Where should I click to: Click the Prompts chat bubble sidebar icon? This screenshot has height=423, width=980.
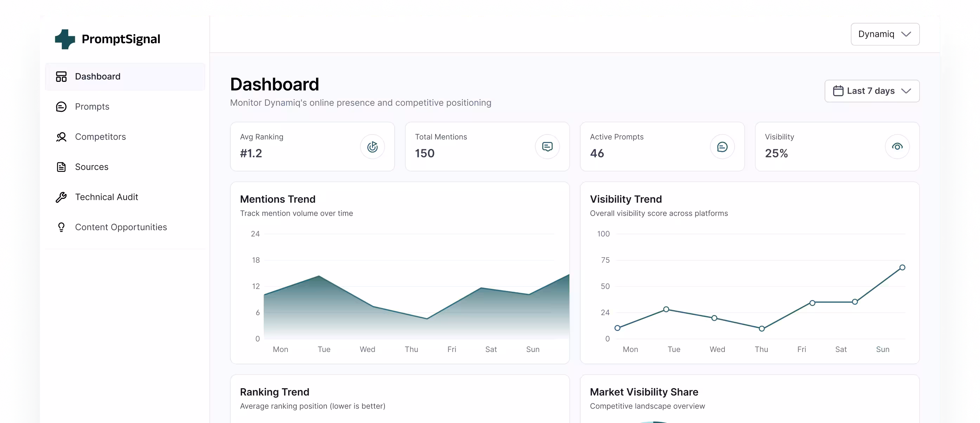61,106
